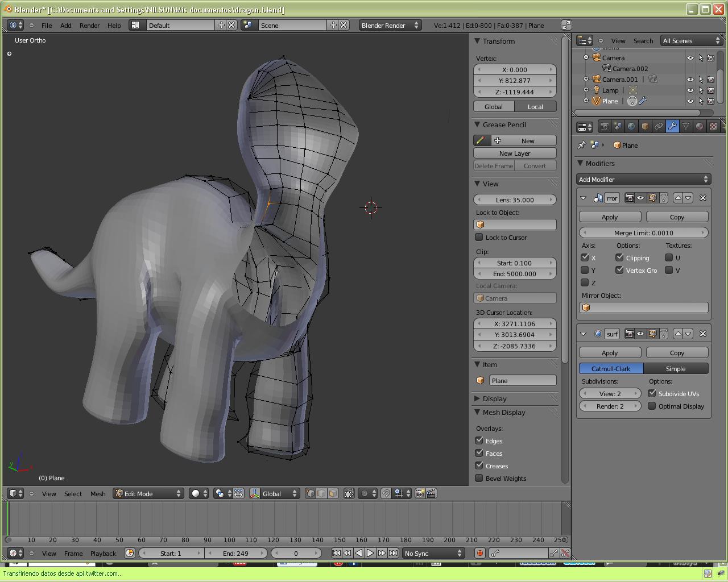Toggle the timeline record keyframe button

[479, 553]
